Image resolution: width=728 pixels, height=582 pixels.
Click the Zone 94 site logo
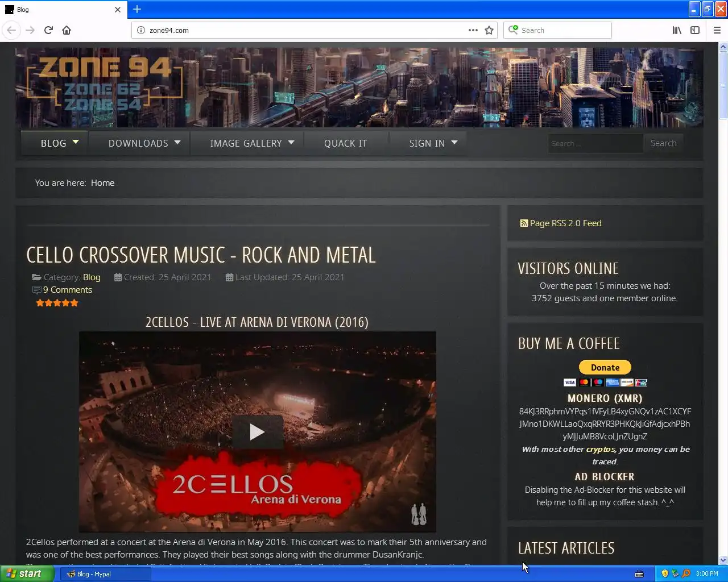click(105, 84)
